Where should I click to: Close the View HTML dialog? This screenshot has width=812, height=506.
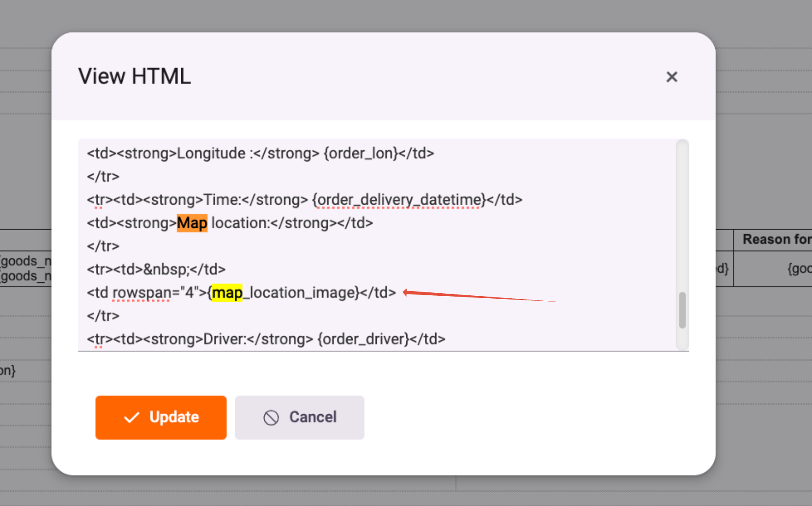671,77
